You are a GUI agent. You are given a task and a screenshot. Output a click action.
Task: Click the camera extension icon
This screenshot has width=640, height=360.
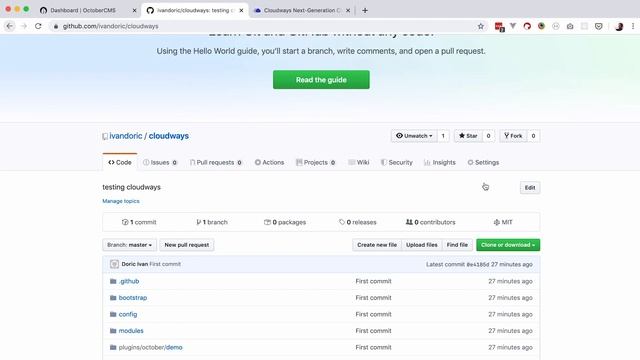tap(570, 26)
